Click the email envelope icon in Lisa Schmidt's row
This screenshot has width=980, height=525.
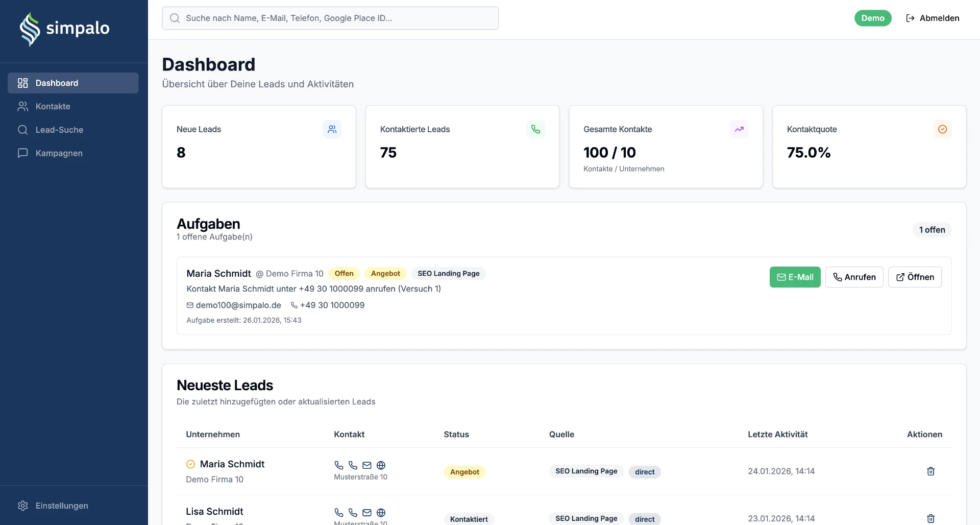pos(366,513)
